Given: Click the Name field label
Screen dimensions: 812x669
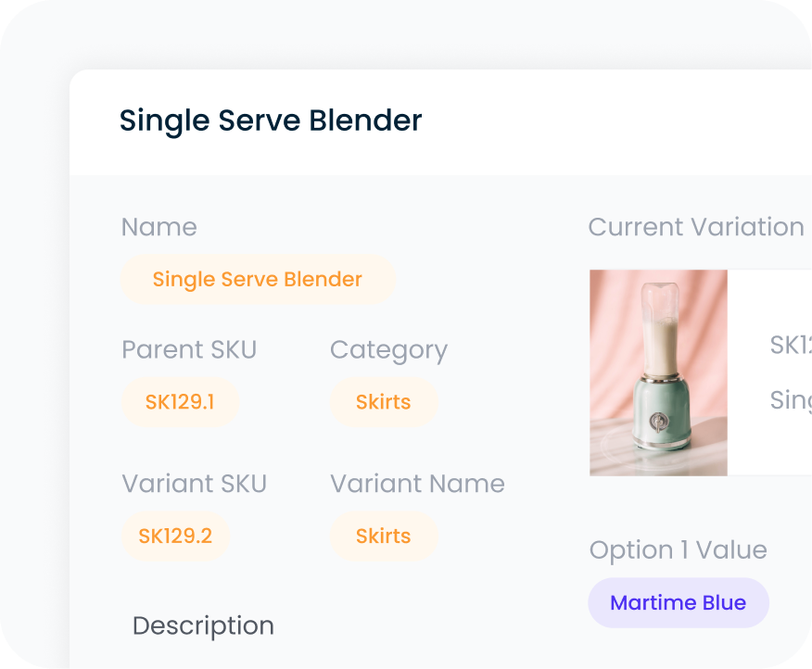Looking at the screenshot, I should point(159,227).
